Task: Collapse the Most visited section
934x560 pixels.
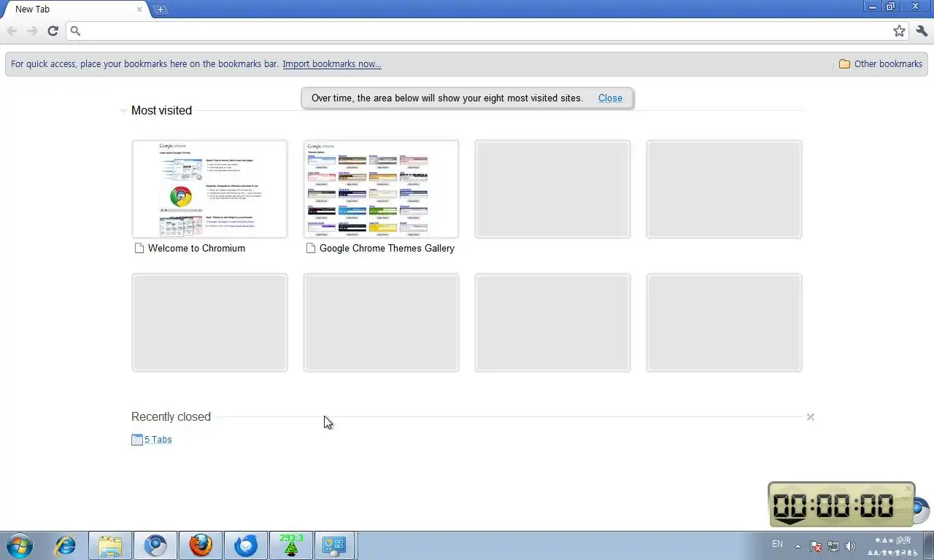Action: 123,111
